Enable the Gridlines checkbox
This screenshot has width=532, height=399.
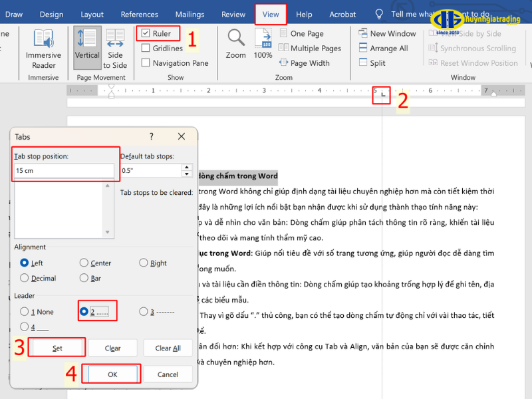pyautogui.click(x=146, y=48)
